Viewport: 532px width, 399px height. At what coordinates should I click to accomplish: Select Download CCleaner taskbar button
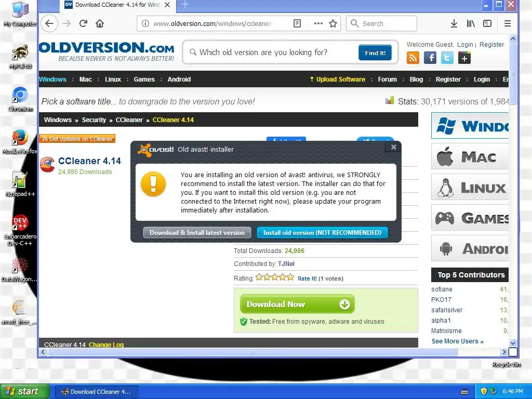[x=96, y=392]
